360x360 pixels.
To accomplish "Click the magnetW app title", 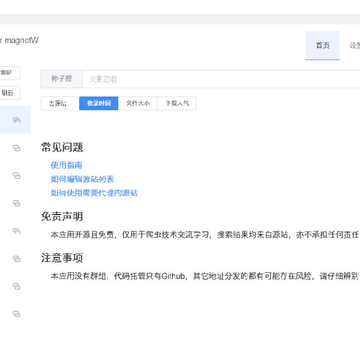I will 19,41.
